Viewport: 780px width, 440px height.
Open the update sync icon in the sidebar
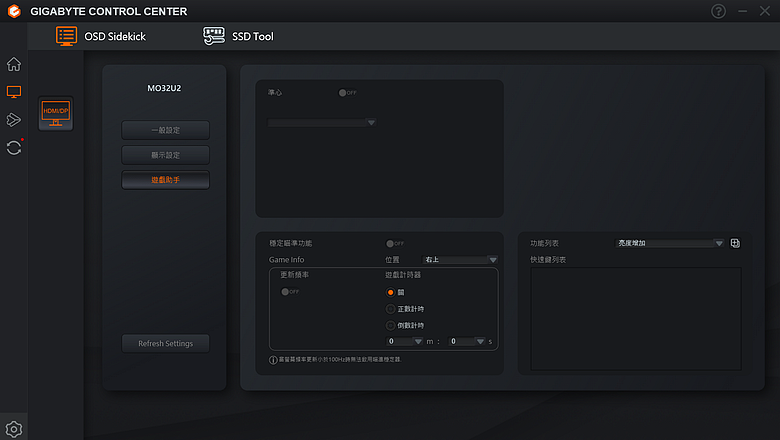[14, 148]
